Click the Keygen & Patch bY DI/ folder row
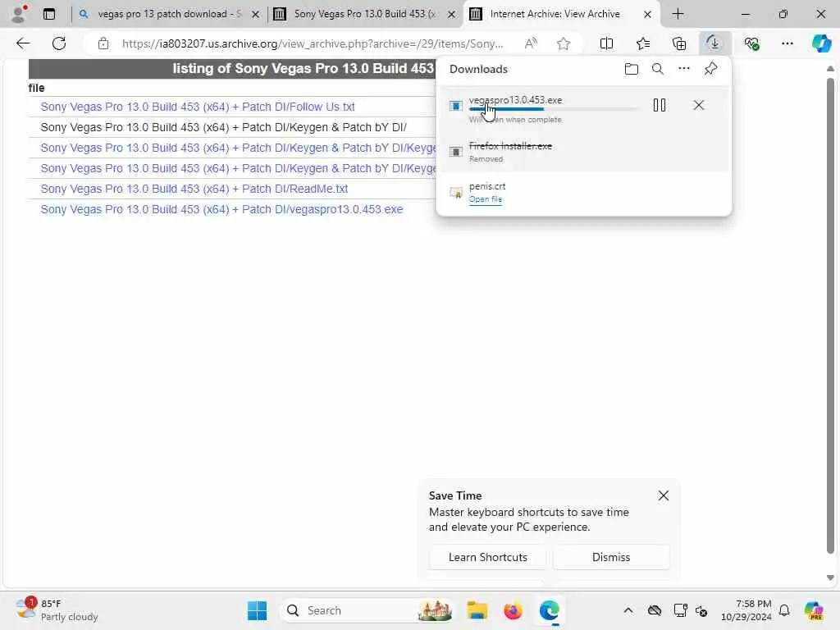The width and height of the screenshot is (840, 630). 223,127
